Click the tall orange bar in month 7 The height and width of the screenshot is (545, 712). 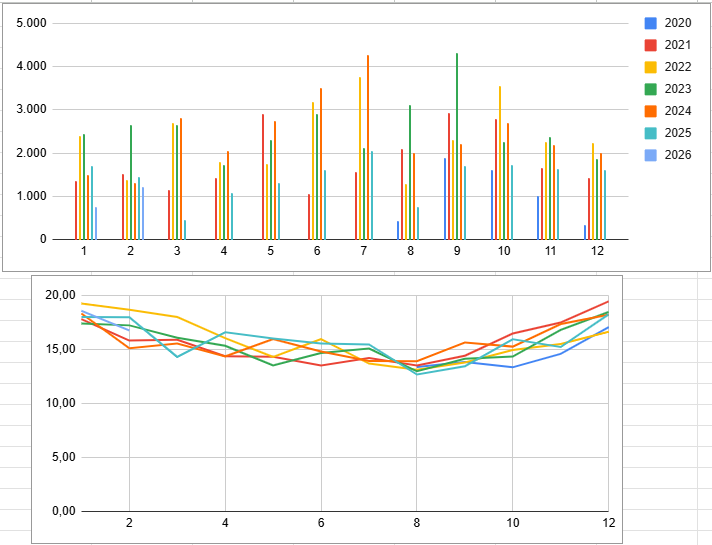click(x=368, y=147)
